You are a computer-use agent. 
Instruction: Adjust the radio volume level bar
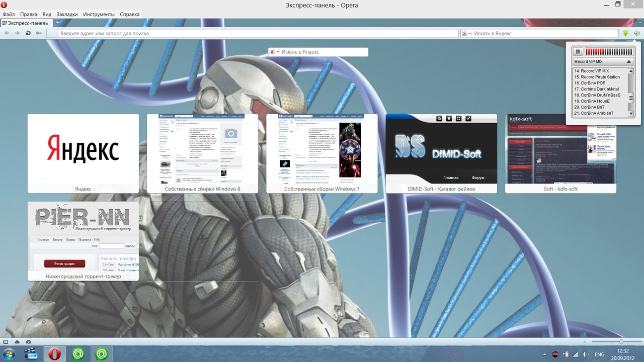[609, 51]
